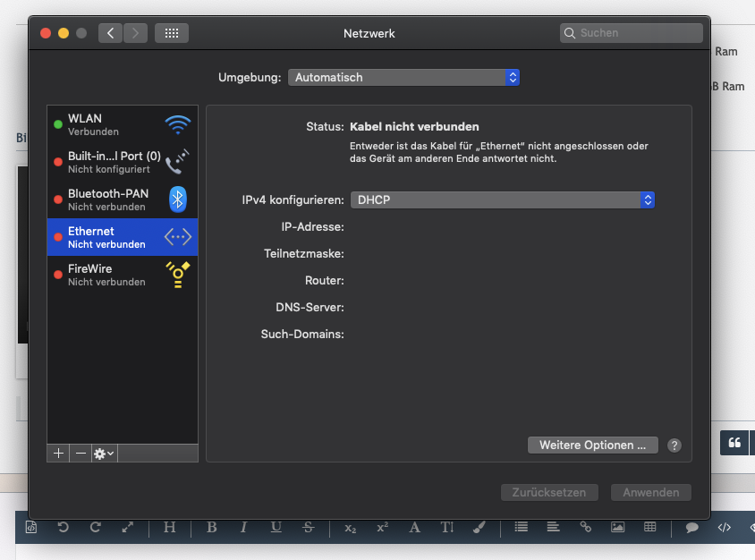Insert table with editor table icon

tap(650, 527)
